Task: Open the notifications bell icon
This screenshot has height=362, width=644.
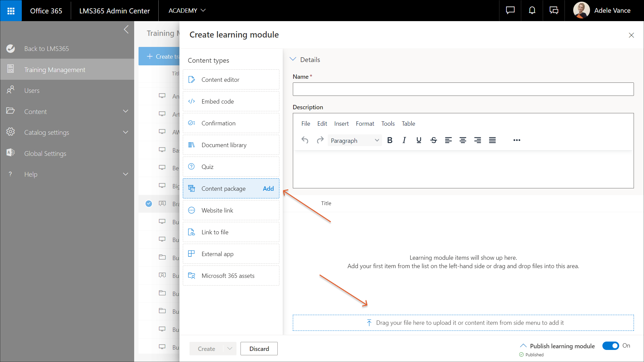Action: (532, 10)
